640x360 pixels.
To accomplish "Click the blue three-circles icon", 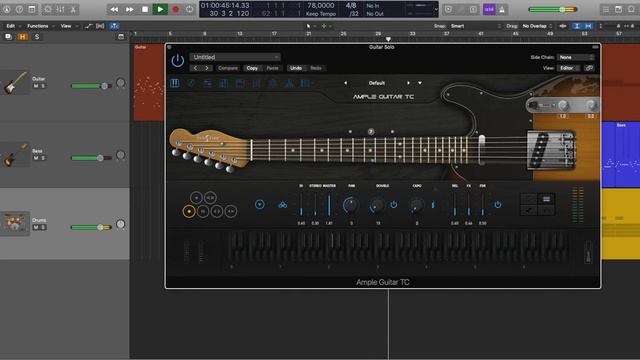I will pos(282,204).
